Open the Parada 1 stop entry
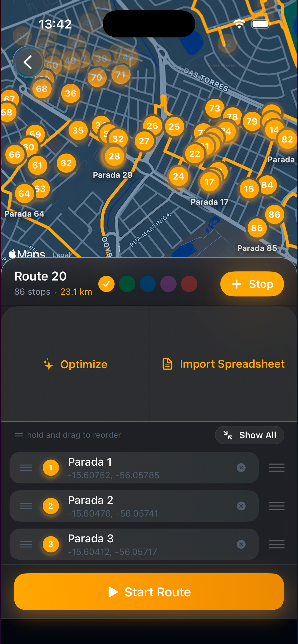The width and height of the screenshot is (298, 644). click(134, 467)
